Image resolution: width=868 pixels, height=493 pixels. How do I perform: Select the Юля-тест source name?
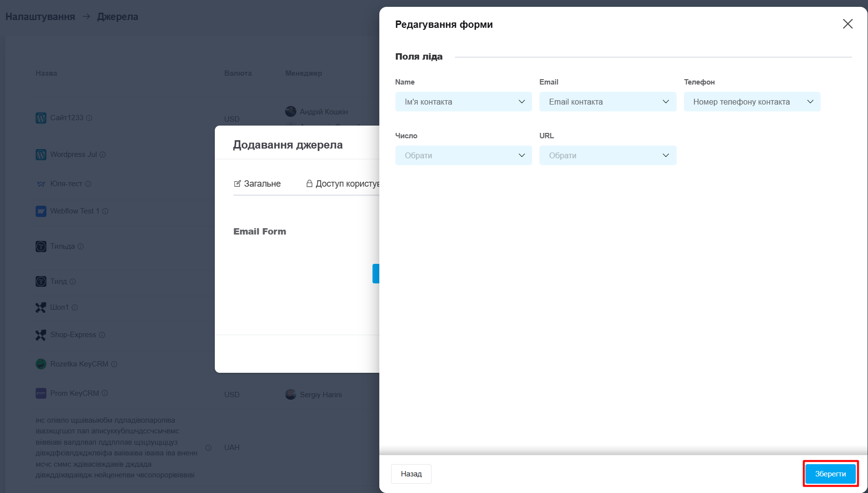66,184
